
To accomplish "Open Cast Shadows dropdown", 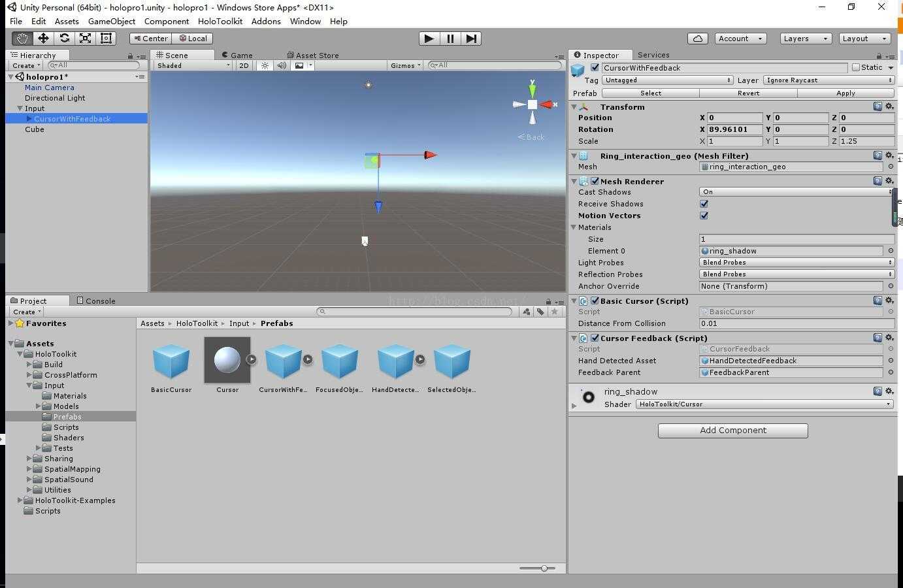I will (x=796, y=192).
